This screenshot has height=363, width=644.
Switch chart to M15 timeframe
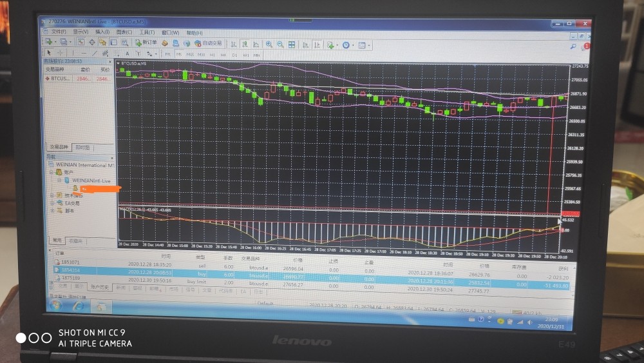[x=189, y=55]
